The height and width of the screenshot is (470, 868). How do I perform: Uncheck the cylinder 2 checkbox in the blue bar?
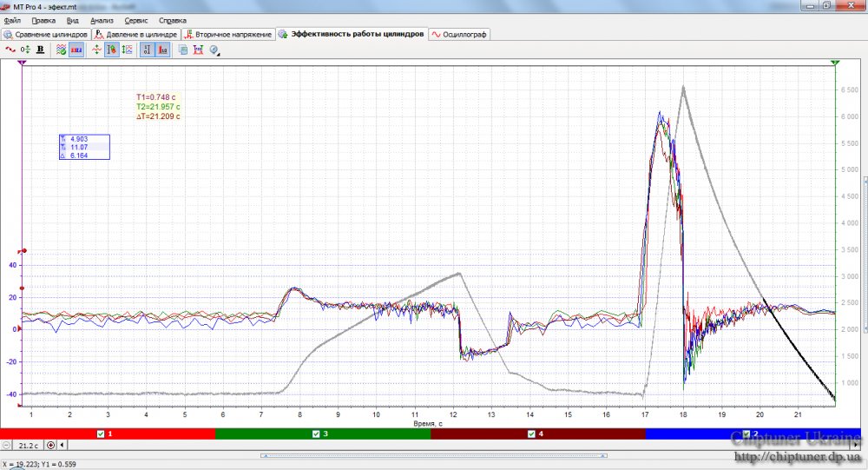pos(746,434)
